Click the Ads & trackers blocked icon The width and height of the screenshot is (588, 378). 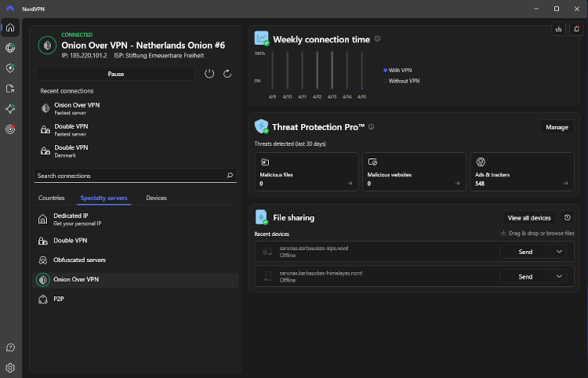(481, 162)
